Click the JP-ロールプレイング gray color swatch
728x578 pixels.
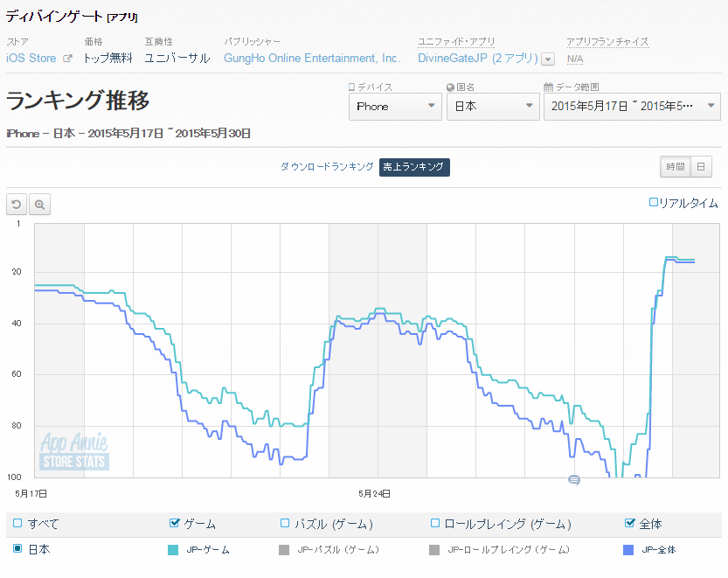tap(434, 550)
